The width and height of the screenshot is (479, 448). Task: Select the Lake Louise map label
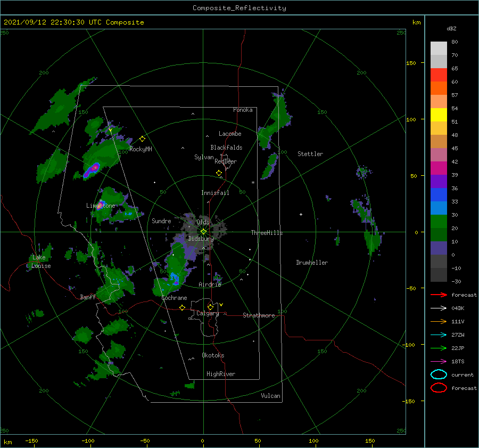coord(41,262)
